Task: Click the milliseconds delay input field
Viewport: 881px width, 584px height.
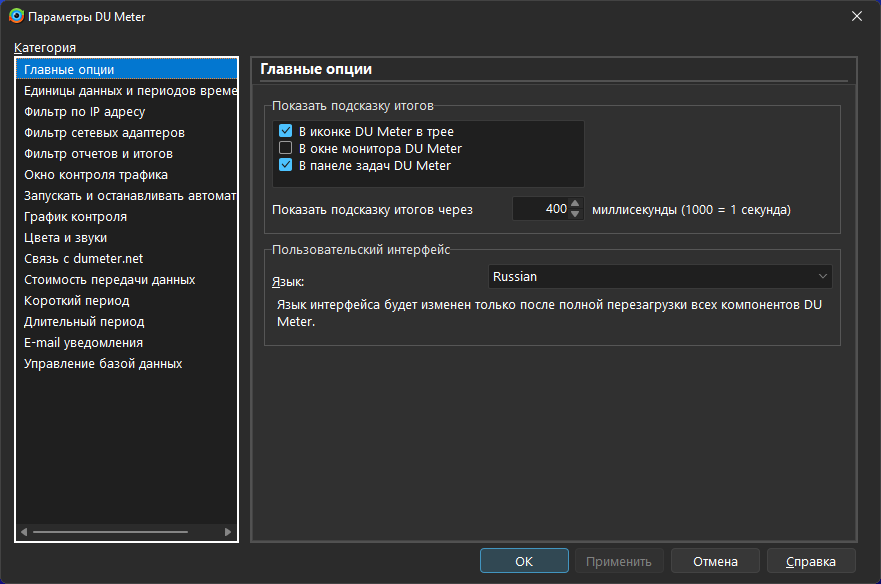Action: (540, 209)
